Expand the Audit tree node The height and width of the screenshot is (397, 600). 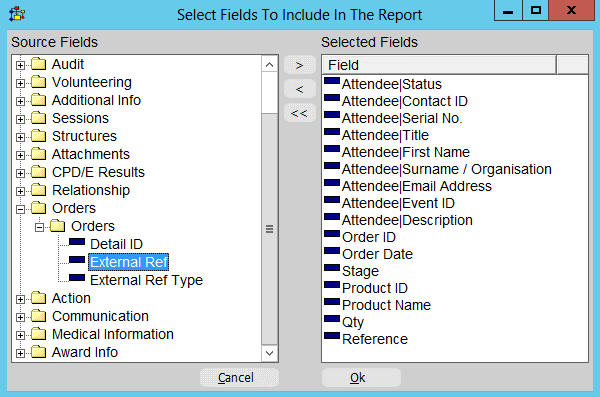click(20, 65)
